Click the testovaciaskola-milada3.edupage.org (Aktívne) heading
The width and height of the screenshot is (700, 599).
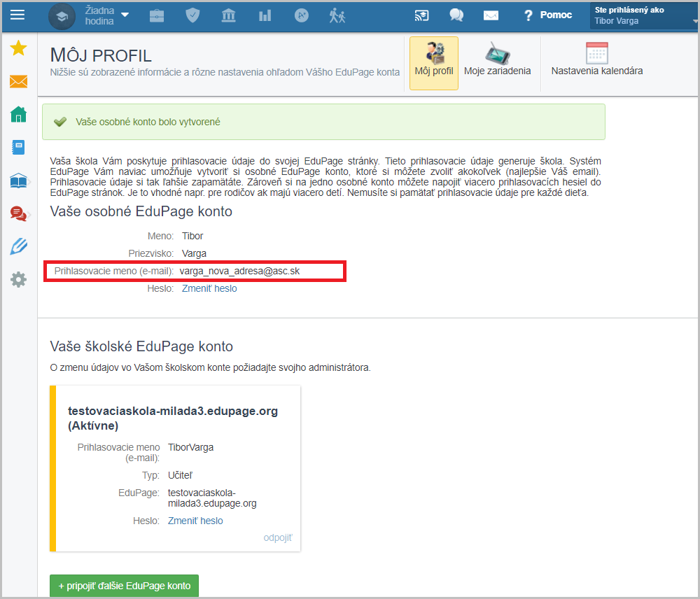tap(173, 418)
